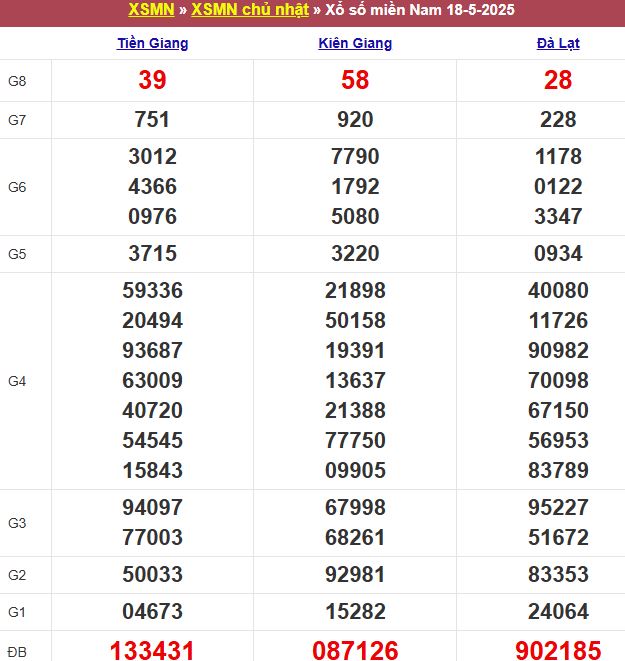Select the G6 row label
This screenshot has width=625, height=661.
pyautogui.click(x=17, y=187)
